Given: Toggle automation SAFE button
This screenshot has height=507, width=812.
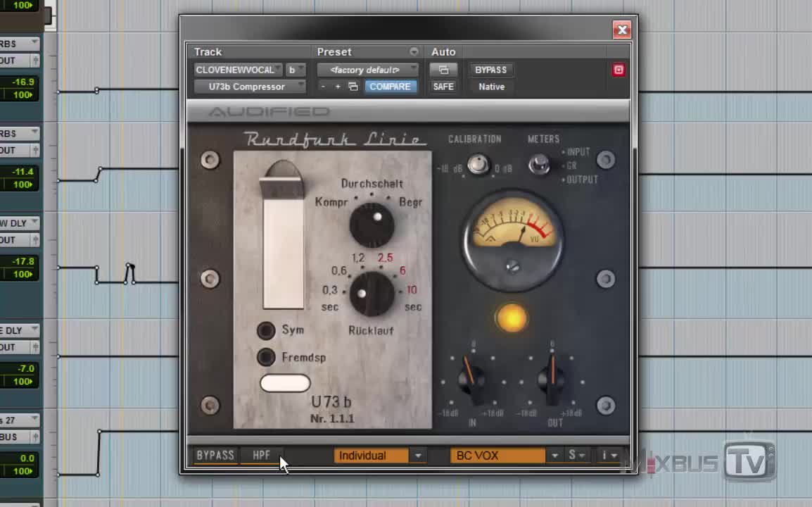Looking at the screenshot, I should coord(443,87).
